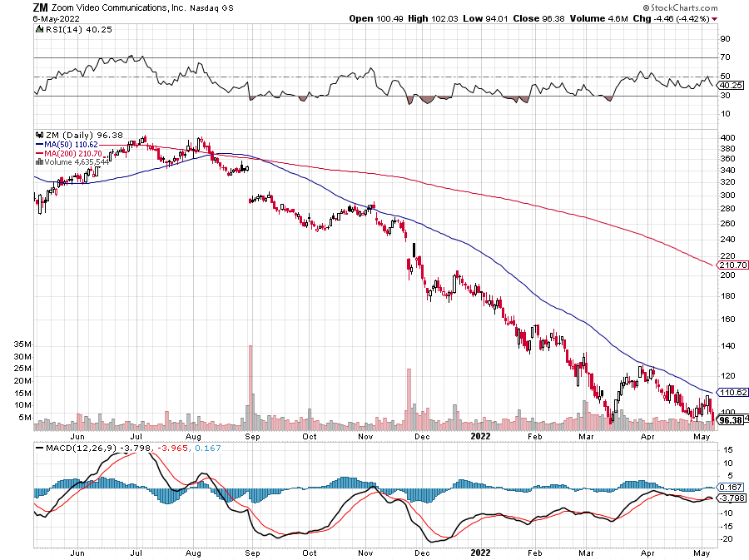Click the 210.70 MA(200) price tag on the right axis
749x560 pixels.
[x=733, y=265]
